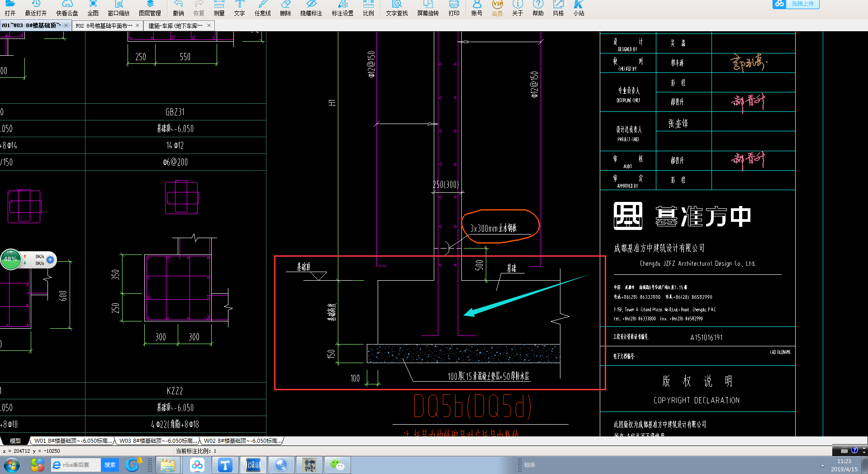
Task: Open the 文字查找 text search tool
Action: click(397, 8)
